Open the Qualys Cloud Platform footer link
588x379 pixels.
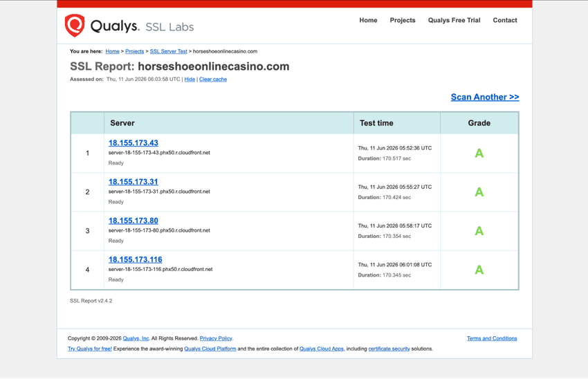coord(210,349)
